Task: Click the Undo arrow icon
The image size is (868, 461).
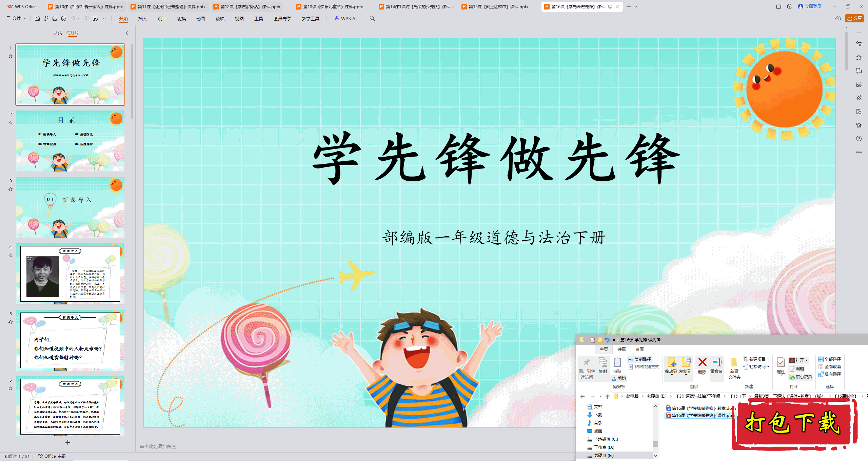Action: [73, 18]
